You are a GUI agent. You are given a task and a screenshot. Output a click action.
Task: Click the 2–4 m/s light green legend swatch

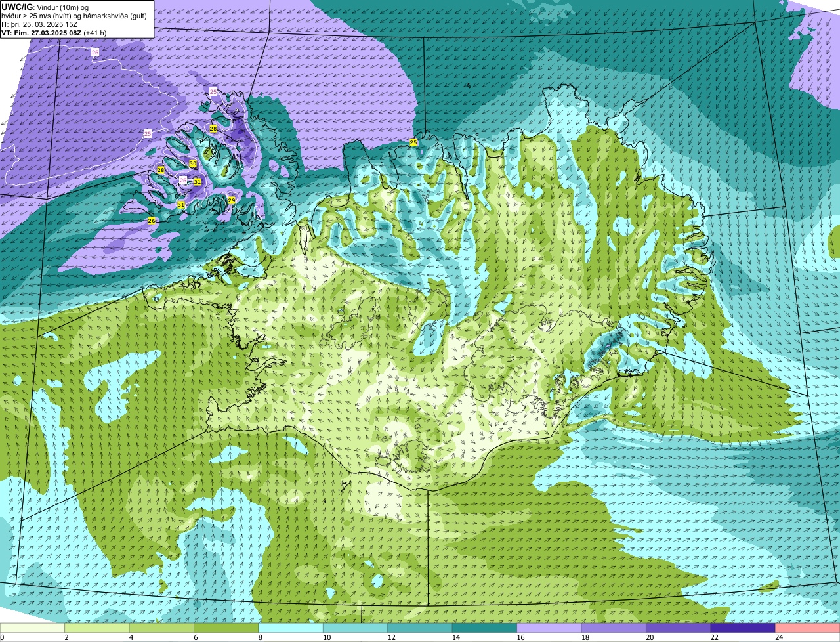coord(98,628)
